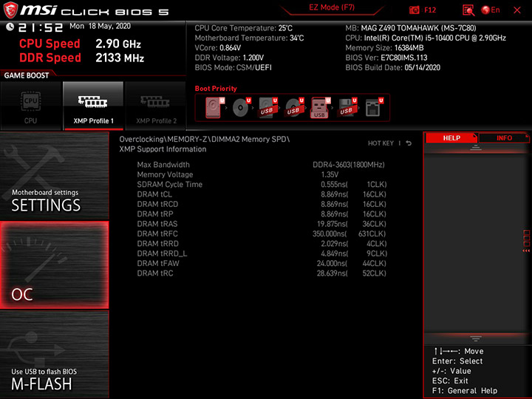
Task: Switch to the INFO tab
Action: pos(504,137)
